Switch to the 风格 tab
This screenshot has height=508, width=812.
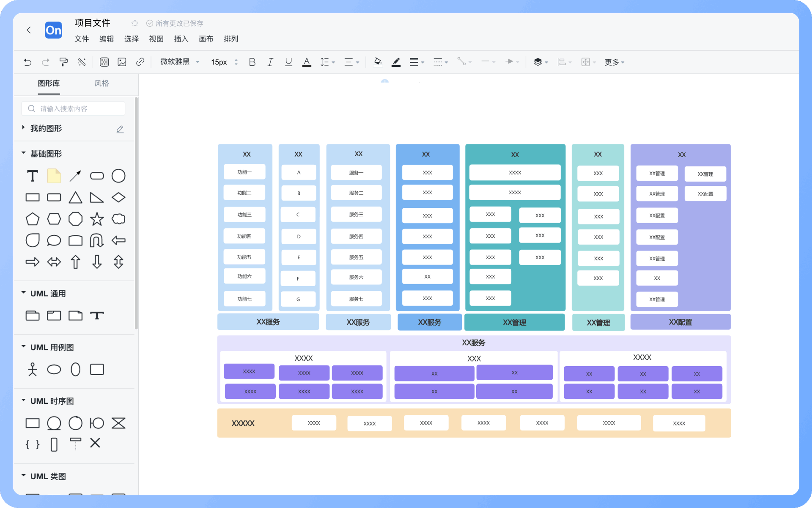[101, 83]
